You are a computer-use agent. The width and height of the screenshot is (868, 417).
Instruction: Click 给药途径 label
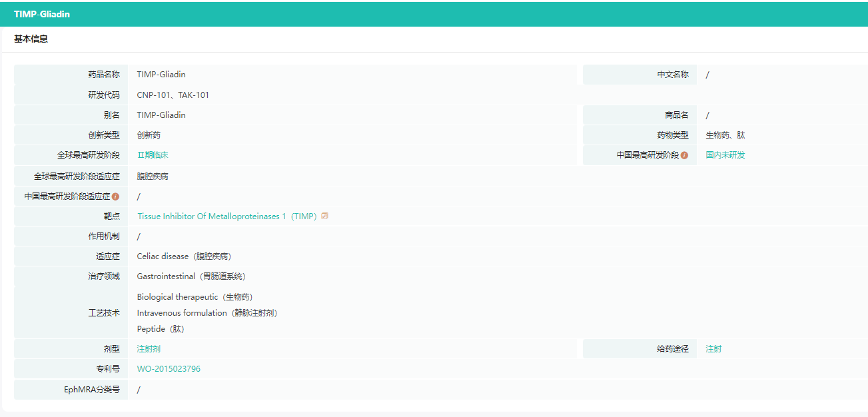click(673, 349)
